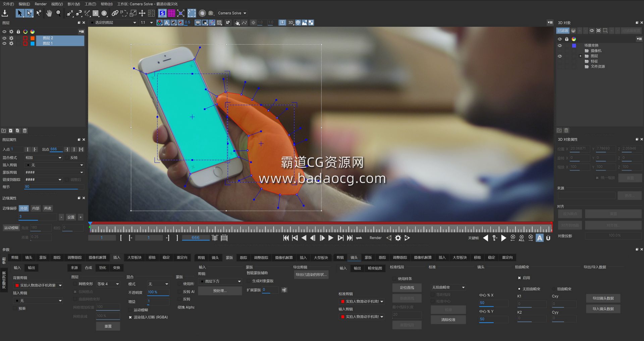
Task: Enable the 使用样条 checkbox
Action: pos(394,279)
